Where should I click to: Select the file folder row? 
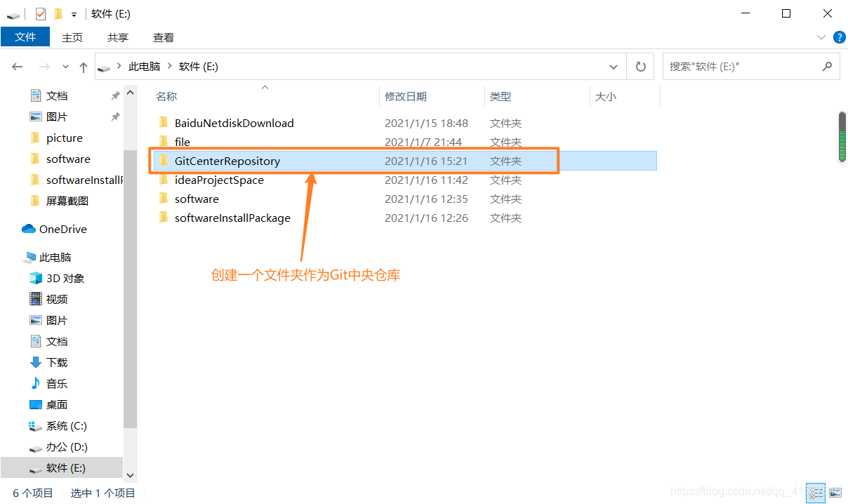pos(405,142)
